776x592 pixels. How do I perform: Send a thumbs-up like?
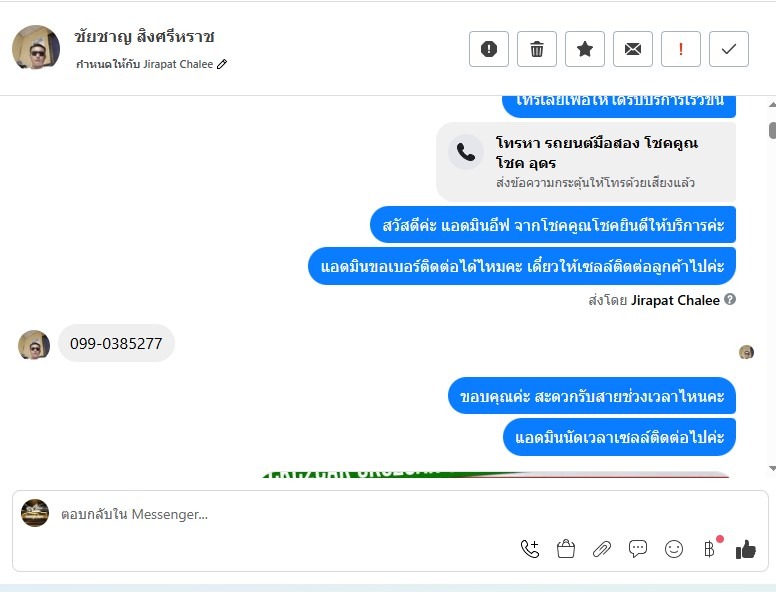click(x=745, y=549)
